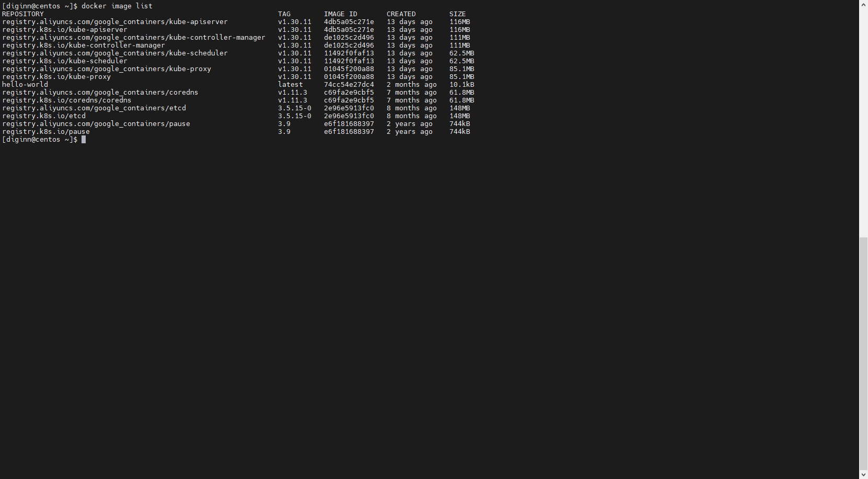
Task: Click the 10.1kB size value
Action: 461,85
